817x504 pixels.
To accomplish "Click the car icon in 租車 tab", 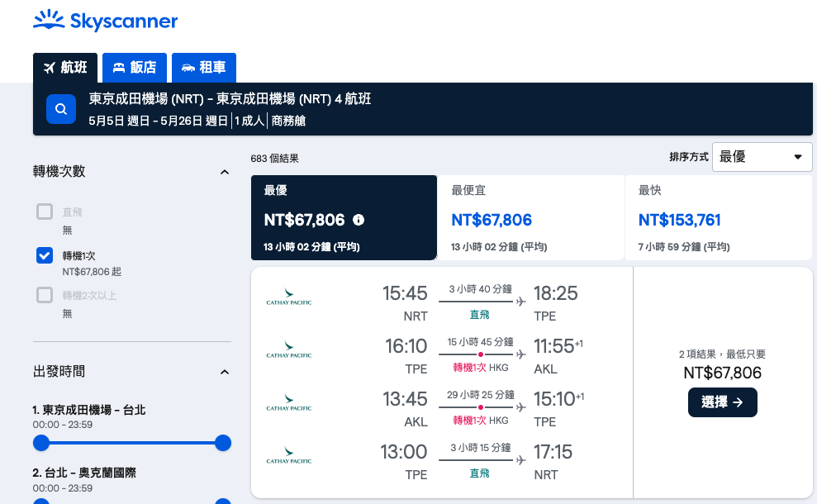I will tap(188, 68).
